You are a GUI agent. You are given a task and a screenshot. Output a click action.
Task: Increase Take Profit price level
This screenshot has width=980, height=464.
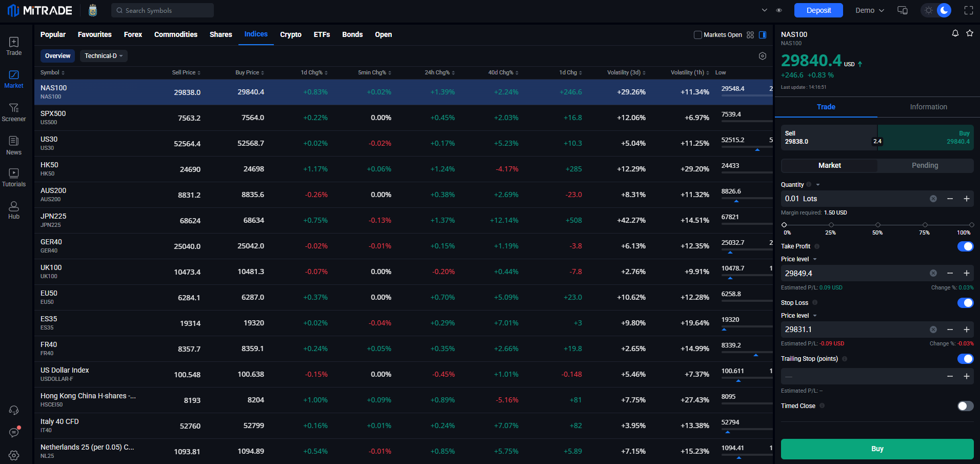point(967,273)
